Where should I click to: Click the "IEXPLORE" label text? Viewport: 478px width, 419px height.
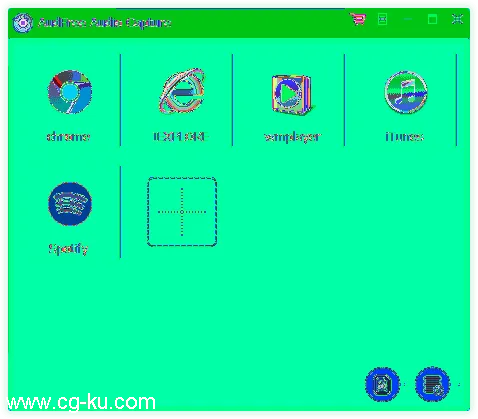coord(181,137)
